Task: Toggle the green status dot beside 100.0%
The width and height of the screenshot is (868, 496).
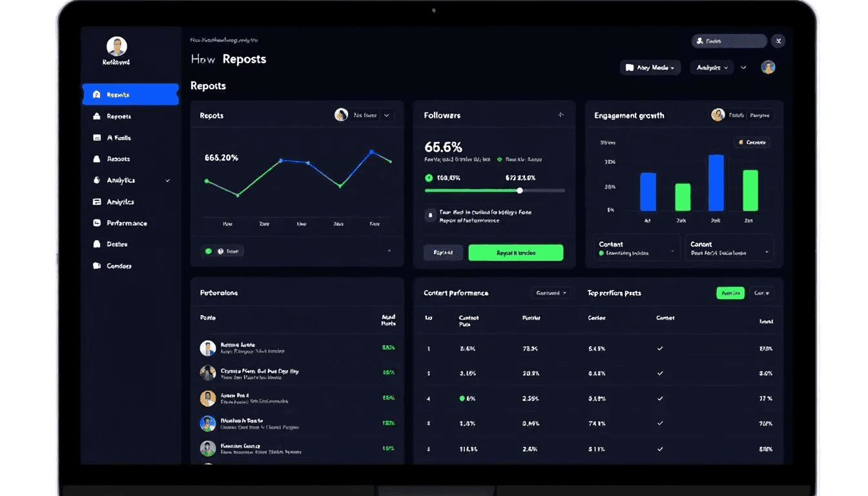Action: tap(429, 177)
